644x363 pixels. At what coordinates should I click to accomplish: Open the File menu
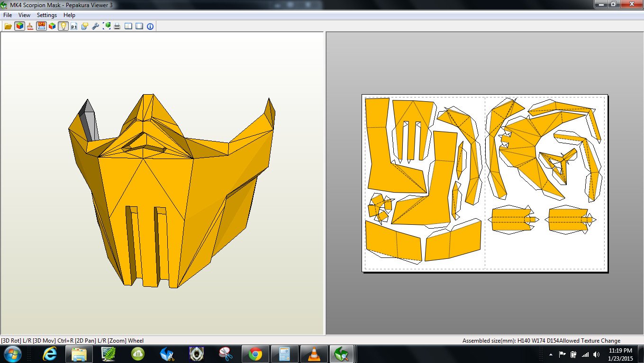8,15
